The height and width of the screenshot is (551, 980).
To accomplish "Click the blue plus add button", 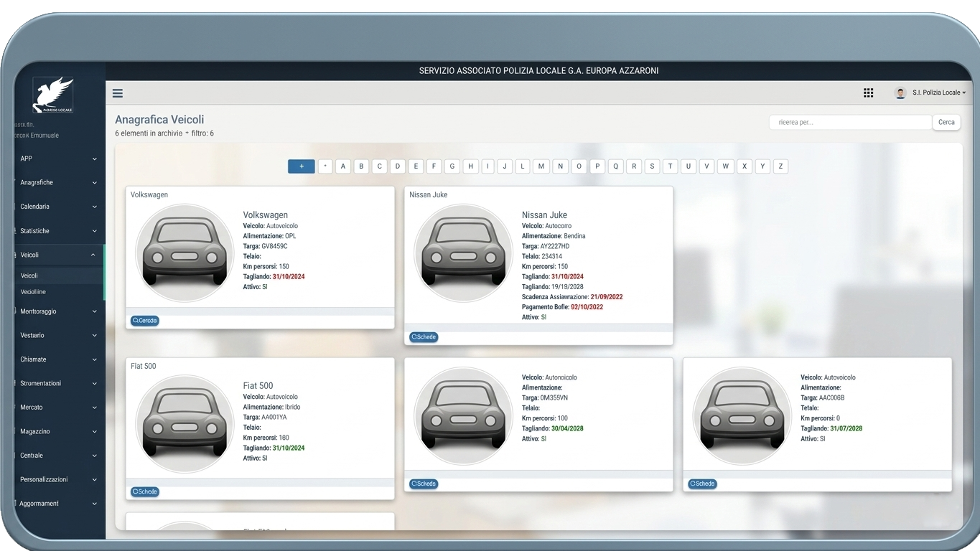I will 302,166.
